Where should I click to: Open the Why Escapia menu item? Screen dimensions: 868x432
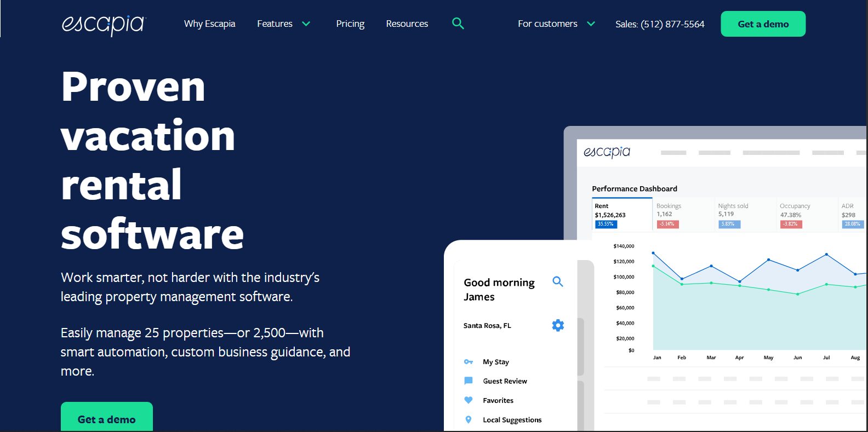(209, 24)
